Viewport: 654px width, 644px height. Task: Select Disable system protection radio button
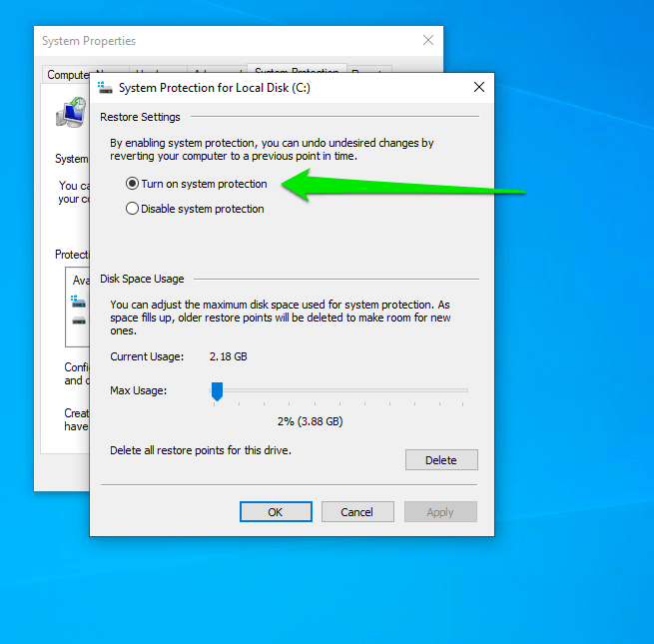[x=132, y=208]
